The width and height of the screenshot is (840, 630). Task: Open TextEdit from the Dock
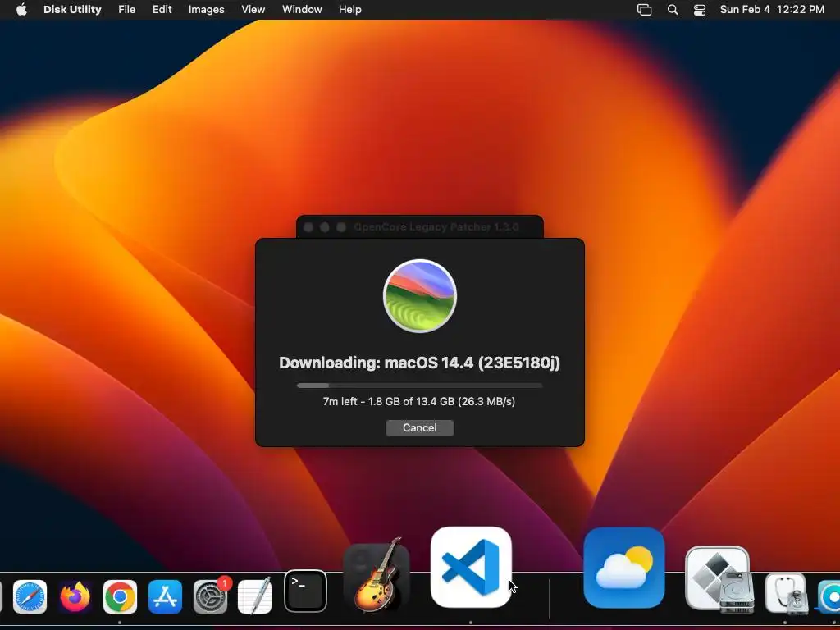(255, 596)
